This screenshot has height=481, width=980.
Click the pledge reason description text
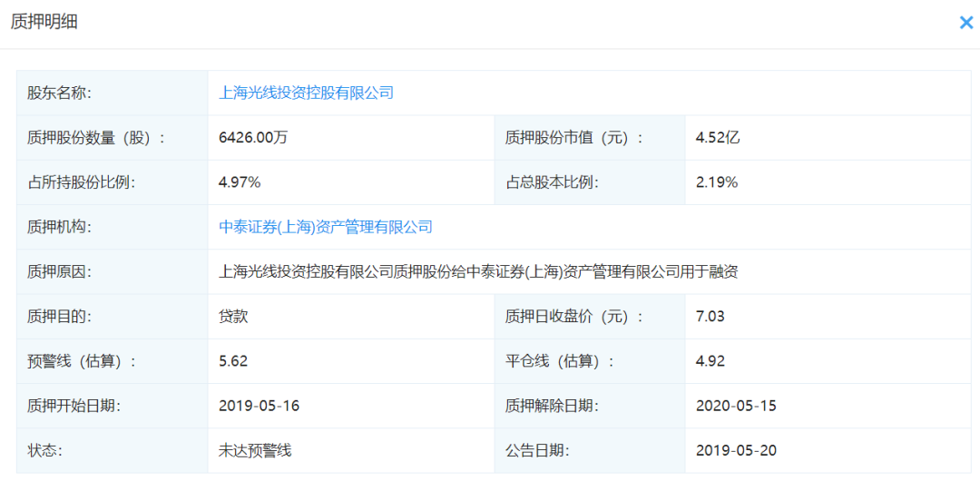point(478,271)
